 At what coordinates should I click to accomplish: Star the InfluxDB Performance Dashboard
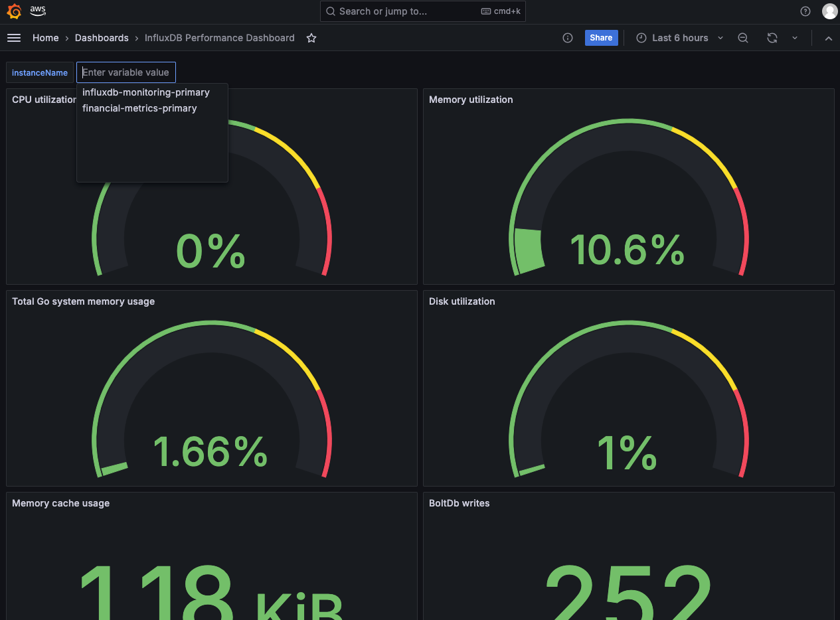coord(311,38)
